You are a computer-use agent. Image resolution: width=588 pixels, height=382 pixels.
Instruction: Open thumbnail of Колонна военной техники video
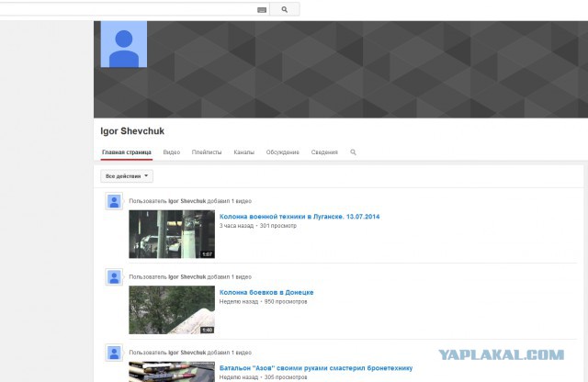tap(172, 234)
